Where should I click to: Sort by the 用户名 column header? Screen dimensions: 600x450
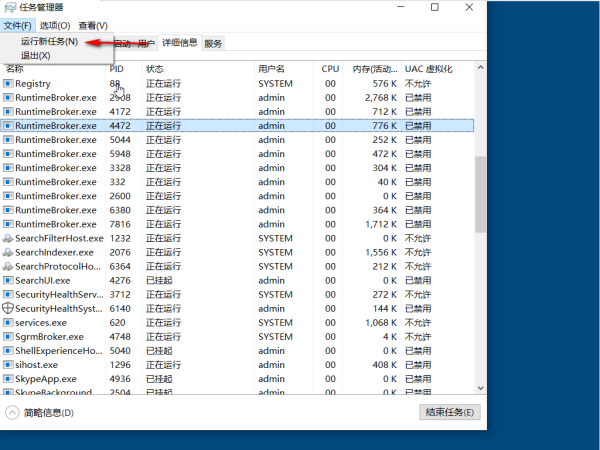point(271,69)
